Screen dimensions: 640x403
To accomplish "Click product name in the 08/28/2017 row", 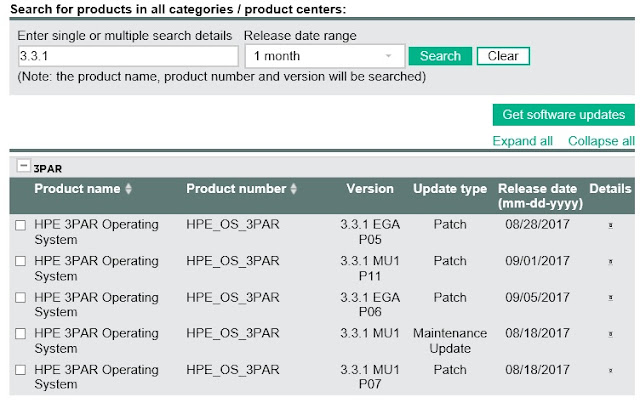I will pos(96,232).
